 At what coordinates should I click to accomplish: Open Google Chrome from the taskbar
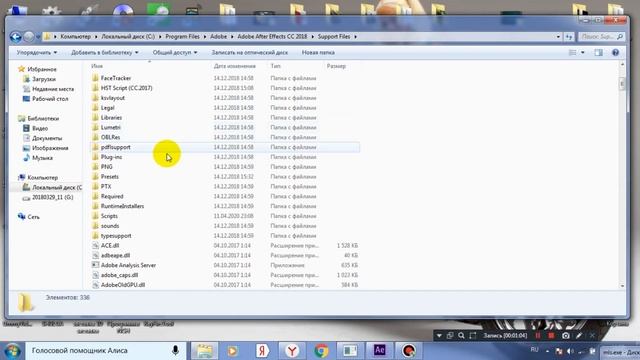pyautogui.click(x=321, y=350)
